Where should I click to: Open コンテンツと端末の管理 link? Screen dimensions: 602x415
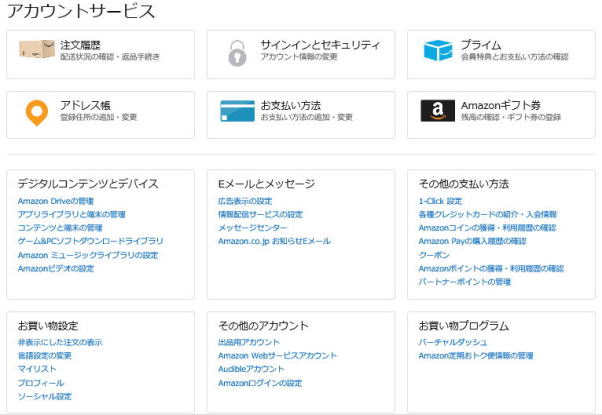click(x=60, y=228)
